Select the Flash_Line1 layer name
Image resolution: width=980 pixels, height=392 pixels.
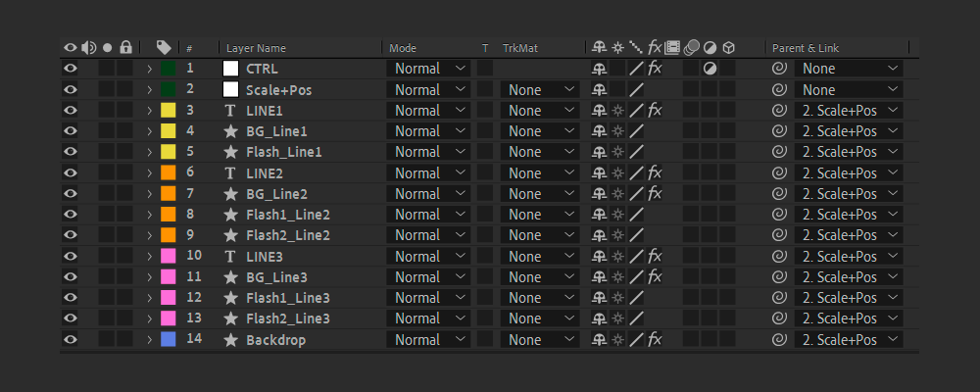tap(284, 152)
